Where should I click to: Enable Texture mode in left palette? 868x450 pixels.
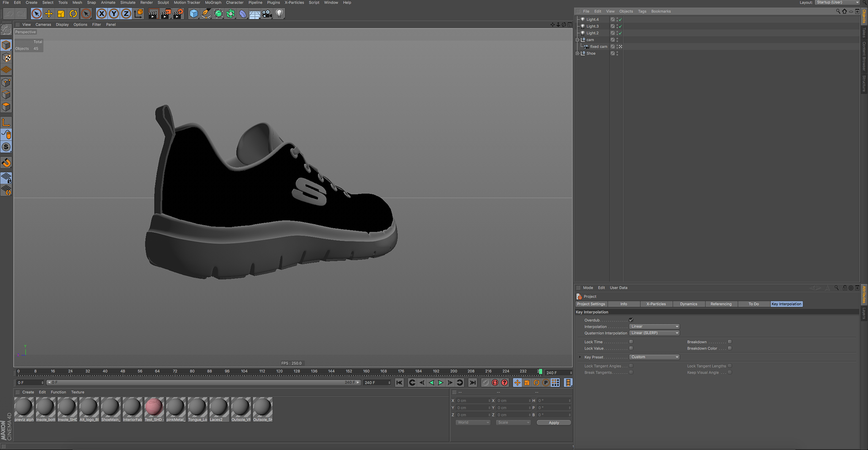coord(6,57)
